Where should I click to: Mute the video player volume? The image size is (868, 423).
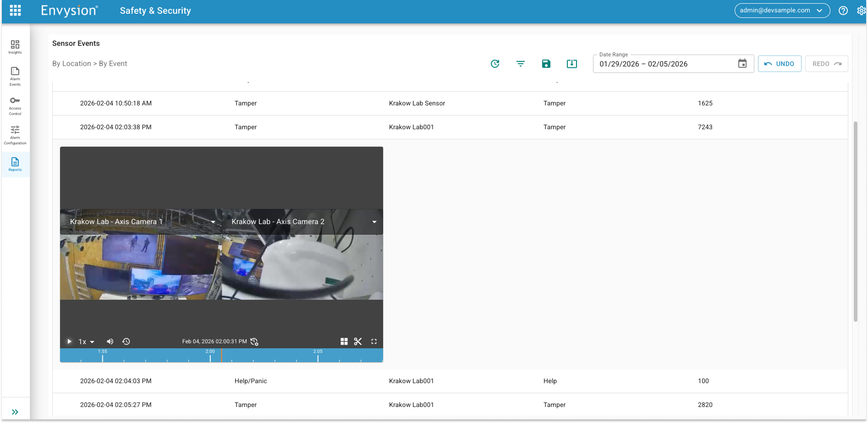pyautogui.click(x=110, y=341)
